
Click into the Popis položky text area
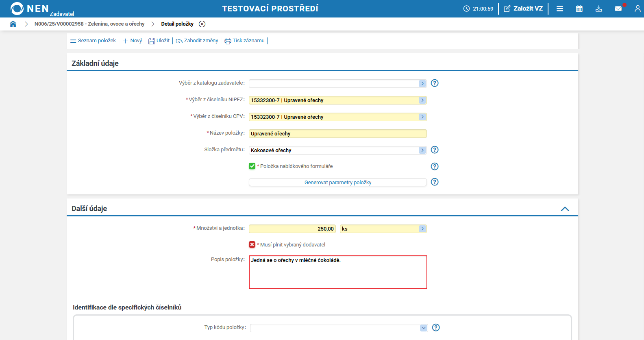(x=337, y=272)
